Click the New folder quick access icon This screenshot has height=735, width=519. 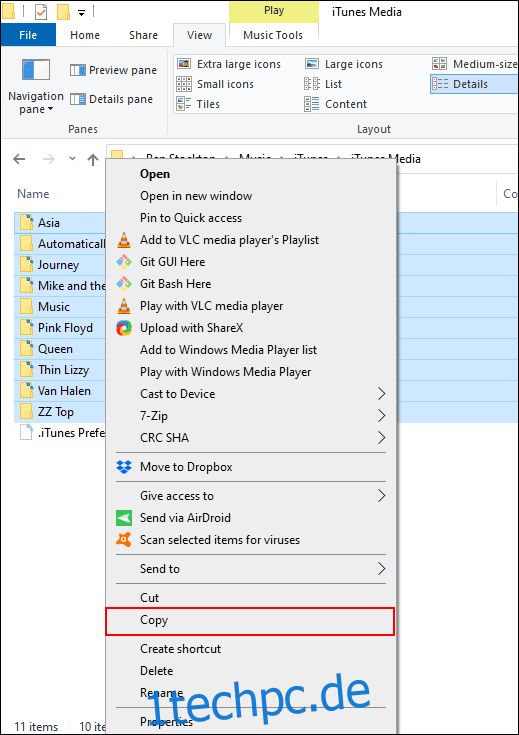63,12
